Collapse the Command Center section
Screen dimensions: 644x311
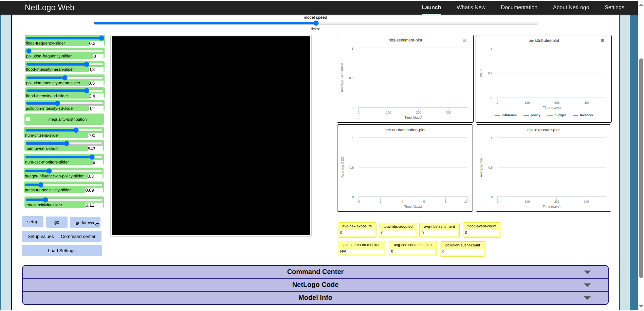tap(587, 272)
